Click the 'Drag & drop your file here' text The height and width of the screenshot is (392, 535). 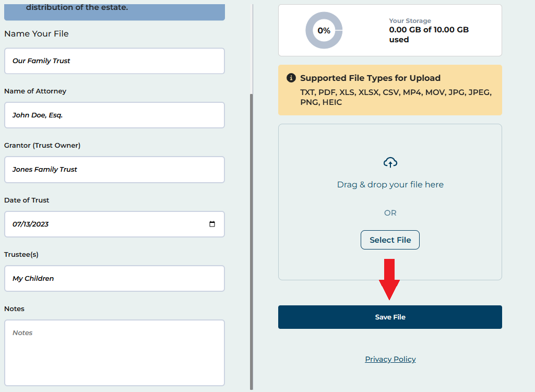point(390,185)
